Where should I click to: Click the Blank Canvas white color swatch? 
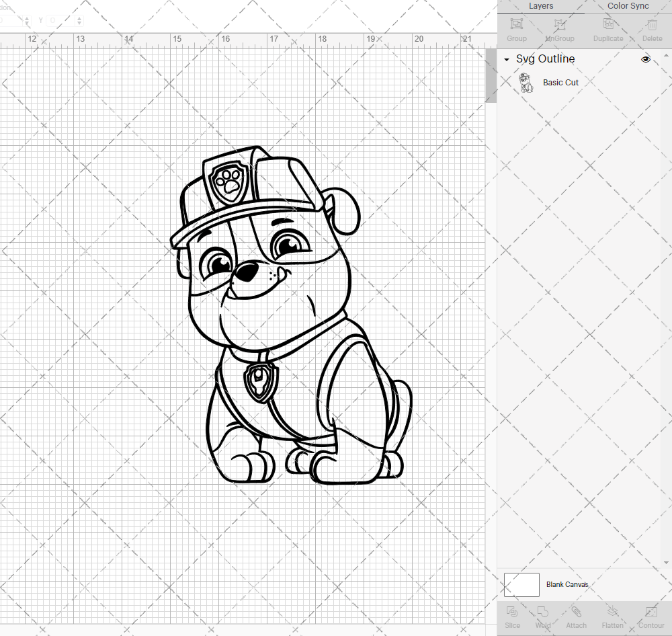pyautogui.click(x=521, y=584)
